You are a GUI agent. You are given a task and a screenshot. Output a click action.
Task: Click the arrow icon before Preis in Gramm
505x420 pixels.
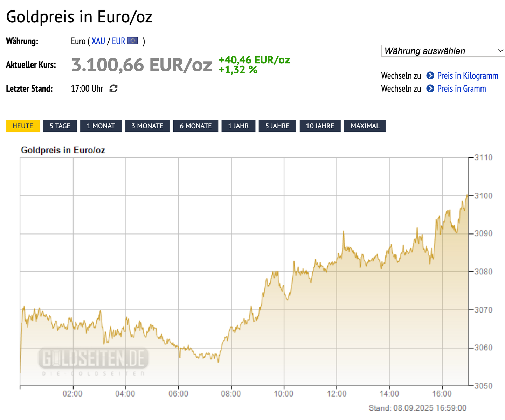point(430,89)
